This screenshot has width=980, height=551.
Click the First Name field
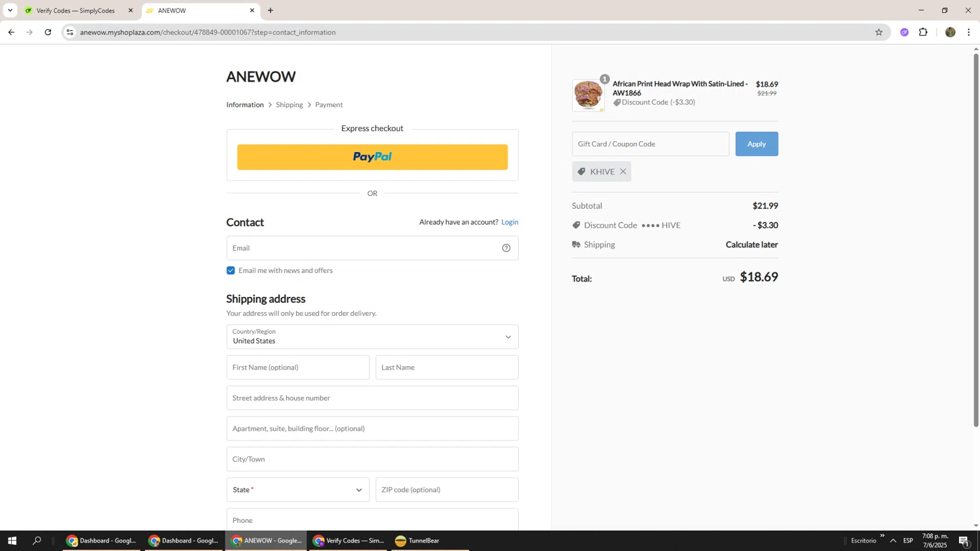[298, 368]
